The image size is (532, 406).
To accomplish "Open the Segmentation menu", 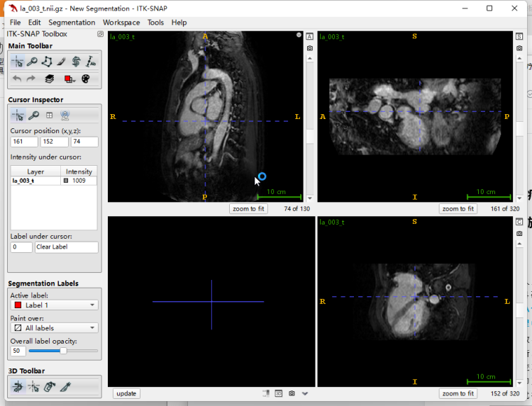I will click(x=72, y=23).
